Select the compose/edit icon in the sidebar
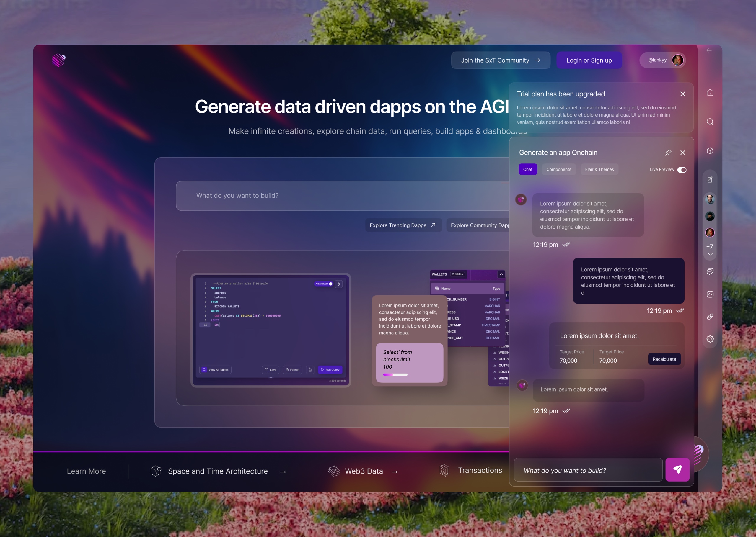 (710, 179)
